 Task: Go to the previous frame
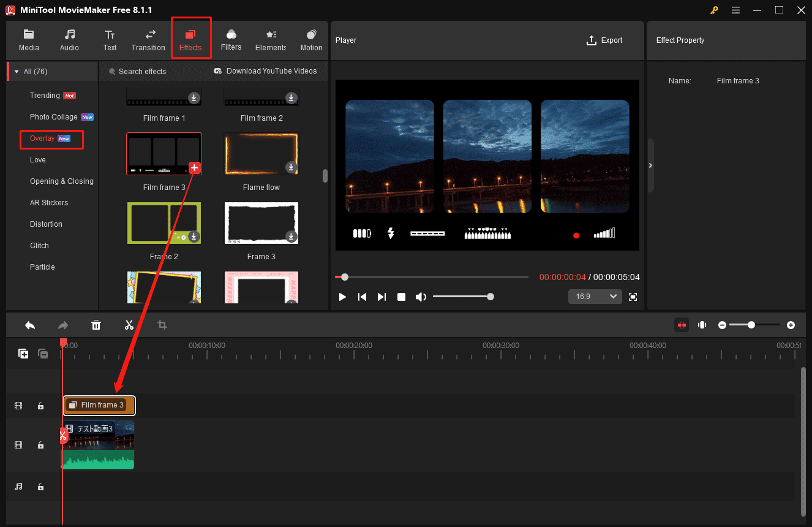[x=362, y=297]
